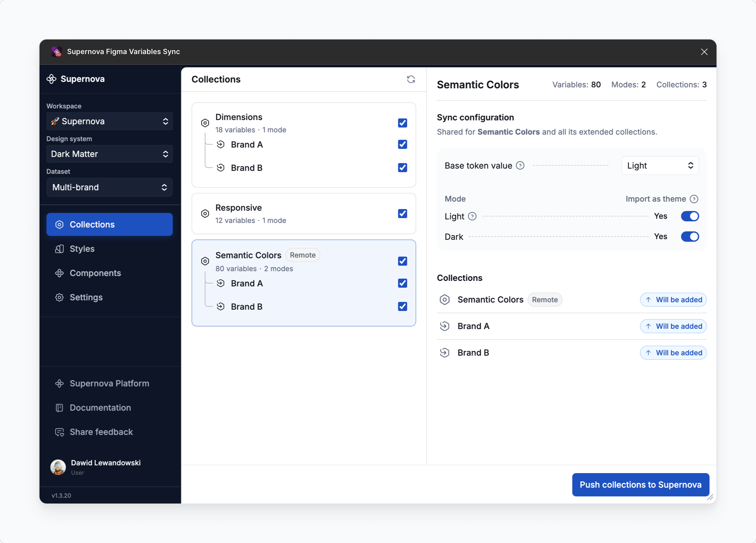This screenshot has height=543, width=756.
Task: Click the Share feedback icon
Action: coord(59,432)
